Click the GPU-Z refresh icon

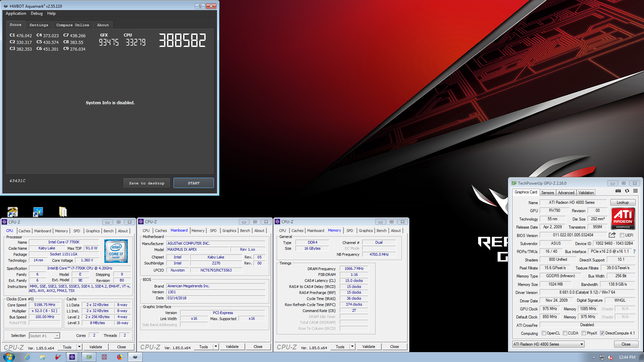pyautogui.click(x=627, y=191)
